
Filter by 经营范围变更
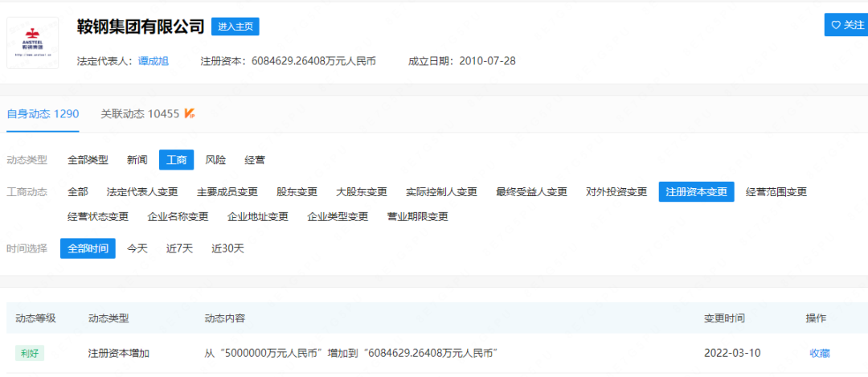(776, 192)
